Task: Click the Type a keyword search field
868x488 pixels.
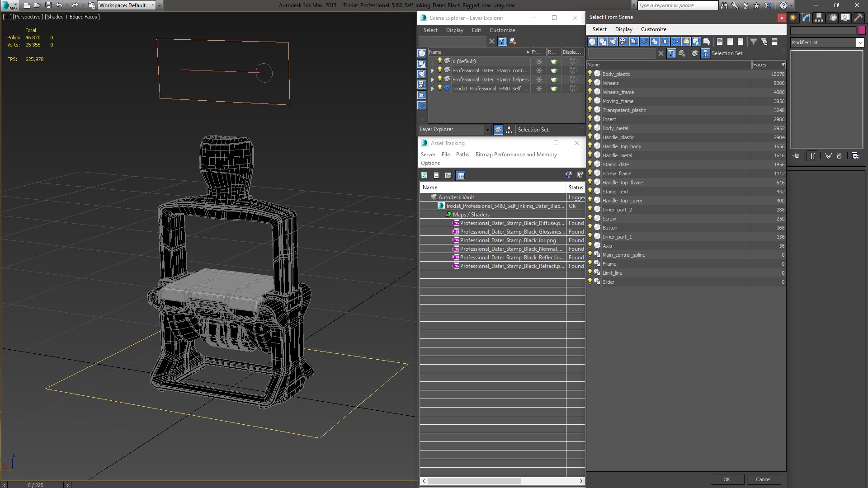Action: pyautogui.click(x=677, y=5)
